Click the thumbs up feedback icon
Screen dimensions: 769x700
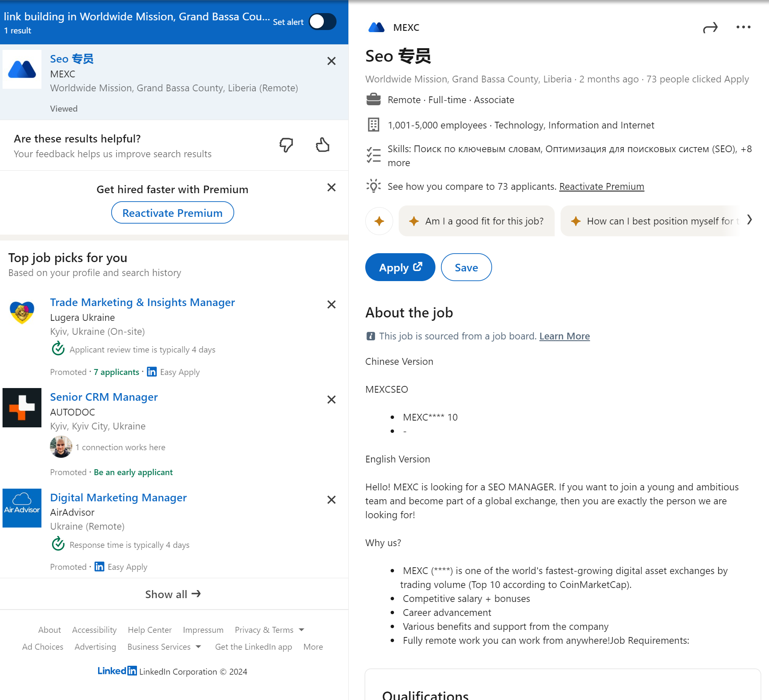coord(323,145)
